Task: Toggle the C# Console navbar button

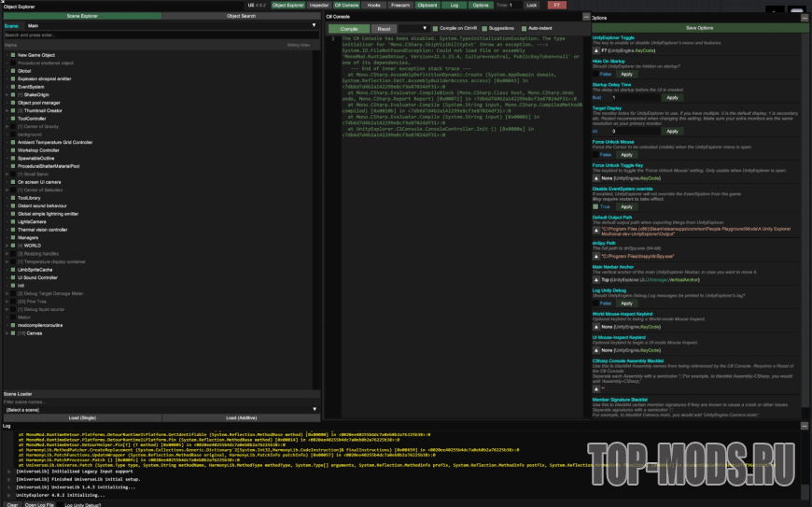Action: [x=346, y=6]
